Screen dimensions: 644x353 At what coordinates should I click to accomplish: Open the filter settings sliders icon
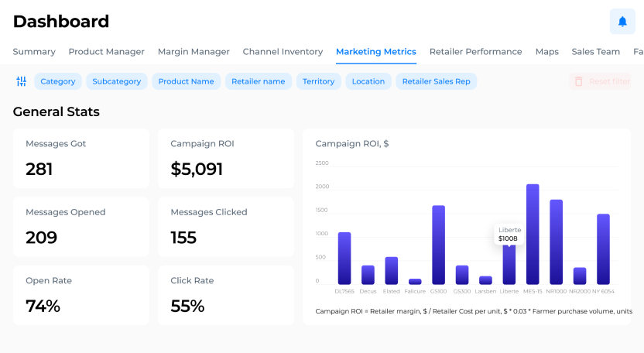coord(22,81)
